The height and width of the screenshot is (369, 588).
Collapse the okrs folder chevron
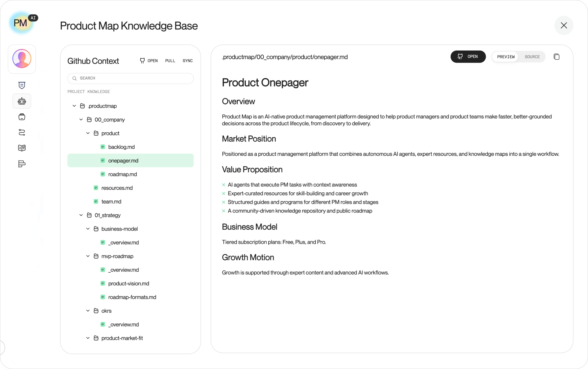point(88,311)
